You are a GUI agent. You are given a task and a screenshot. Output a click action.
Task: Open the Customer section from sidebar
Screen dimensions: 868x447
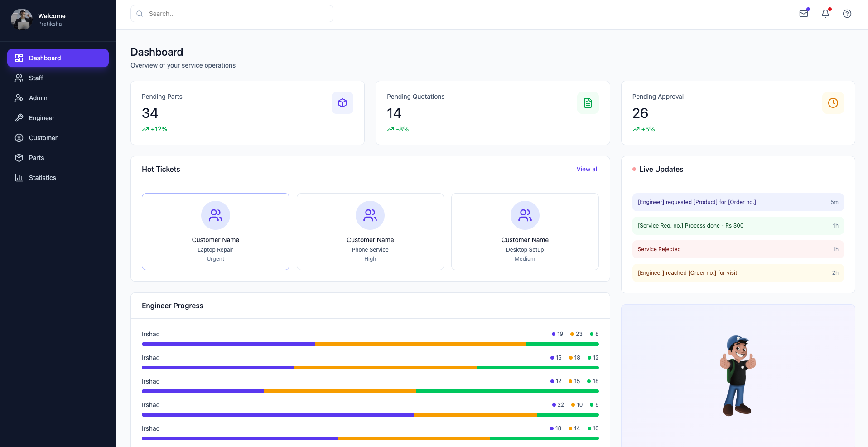[43, 138]
